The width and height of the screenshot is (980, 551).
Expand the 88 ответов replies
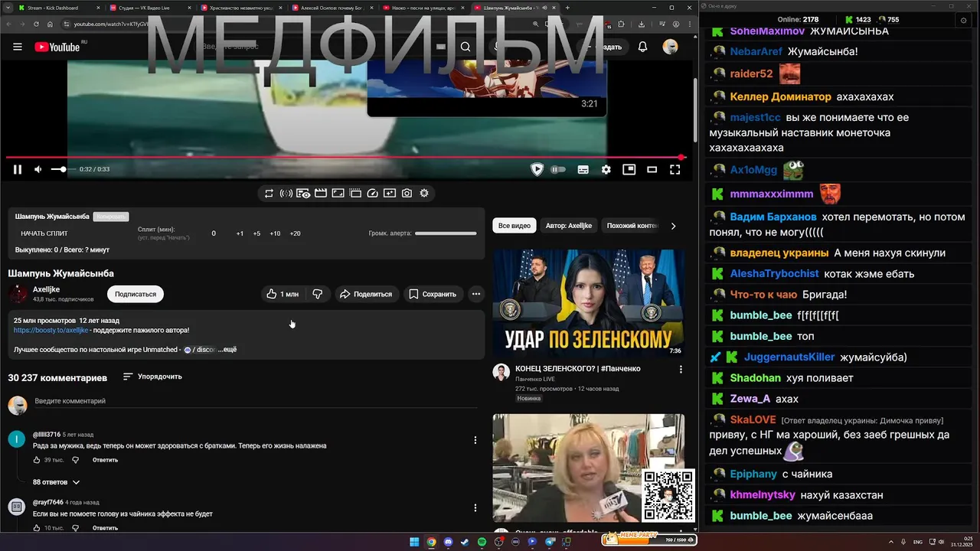[x=56, y=482]
